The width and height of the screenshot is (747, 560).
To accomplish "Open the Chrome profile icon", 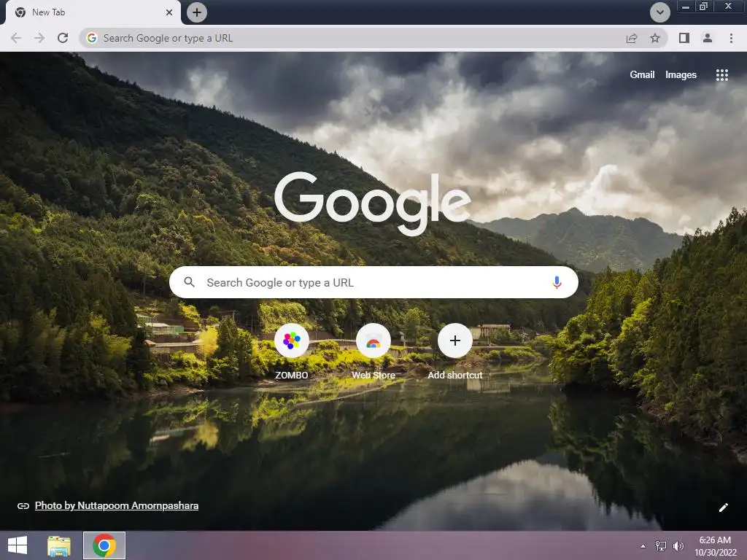I will click(x=708, y=38).
